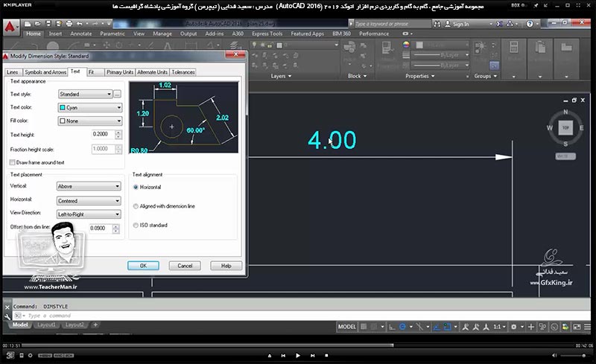Viewport: 596px width, 364px height.
Task: Open the Text style dropdown (Standard)
Action: [x=86, y=94]
